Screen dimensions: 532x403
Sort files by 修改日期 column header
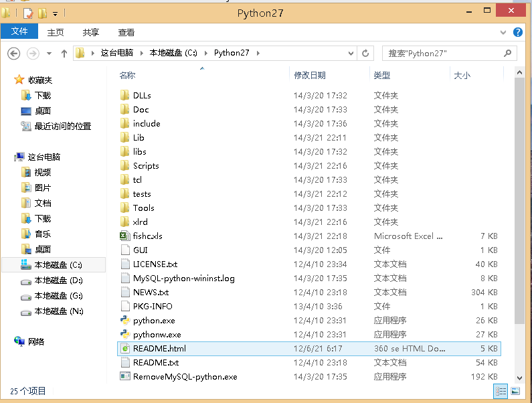click(x=310, y=76)
